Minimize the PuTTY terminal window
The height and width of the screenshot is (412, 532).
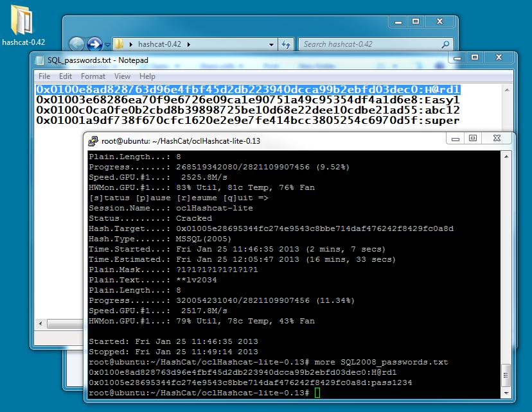pos(456,138)
